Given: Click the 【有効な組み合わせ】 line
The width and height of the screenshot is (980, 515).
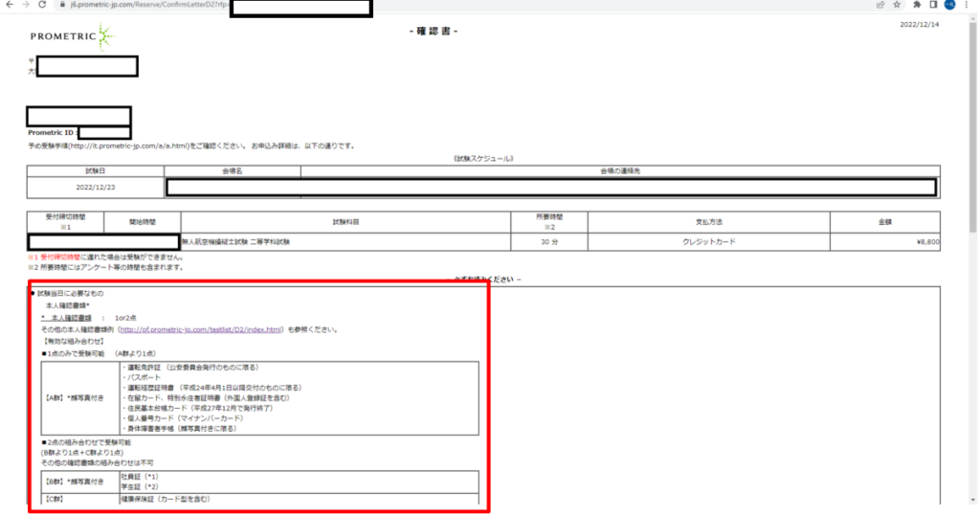Looking at the screenshot, I should pos(73,341).
